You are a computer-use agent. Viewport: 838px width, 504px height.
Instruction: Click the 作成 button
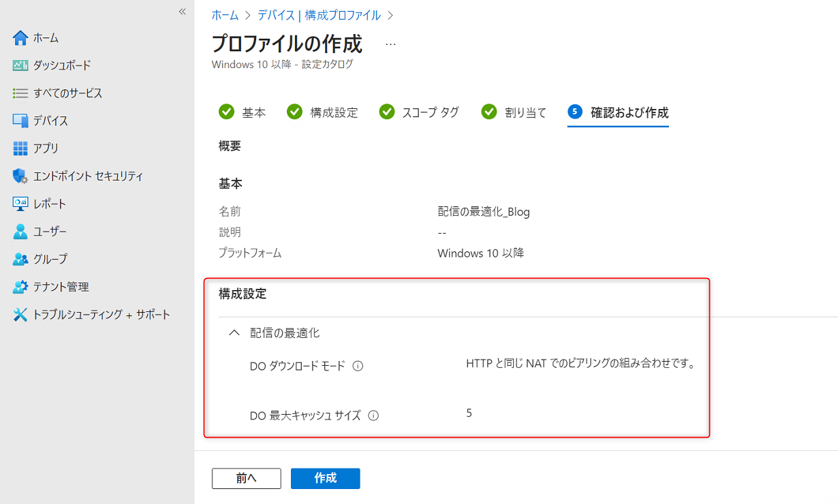click(325, 478)
